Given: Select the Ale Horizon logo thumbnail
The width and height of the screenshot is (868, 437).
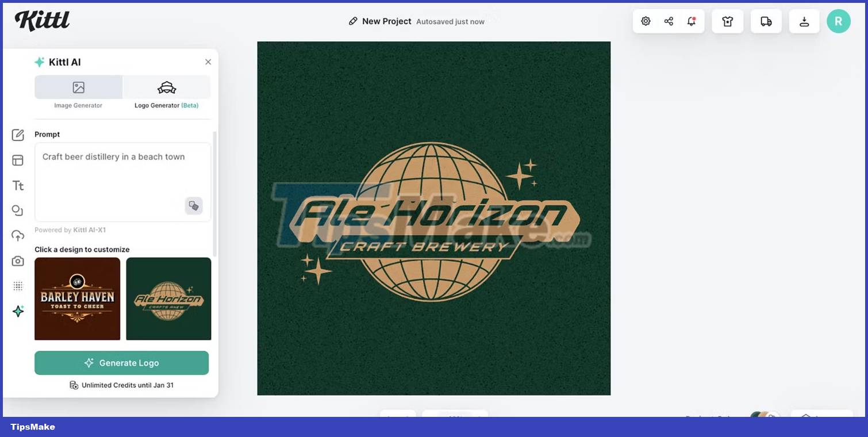Looking at the screenshot, I should pos(168,298).
